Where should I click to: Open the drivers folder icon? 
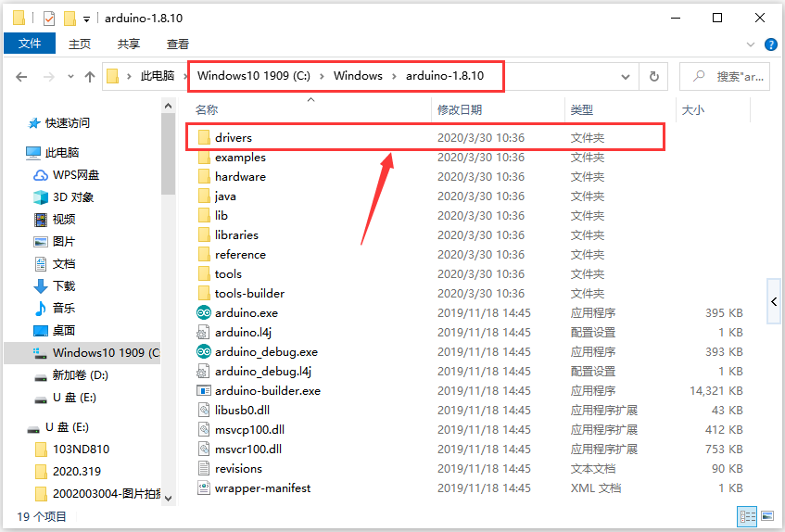[x=204, y=137]
